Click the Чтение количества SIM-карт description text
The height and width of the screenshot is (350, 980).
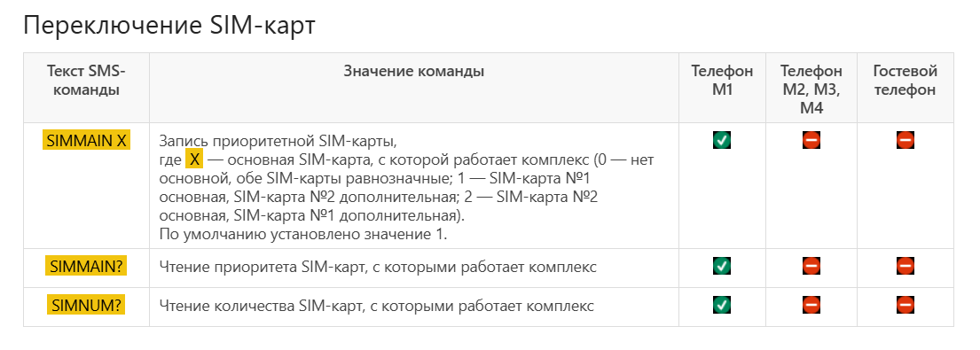376,306
